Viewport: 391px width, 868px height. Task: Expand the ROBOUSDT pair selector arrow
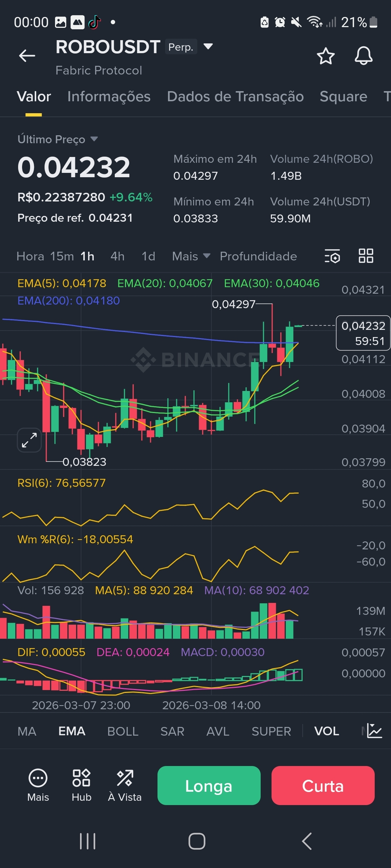point(208,46)
